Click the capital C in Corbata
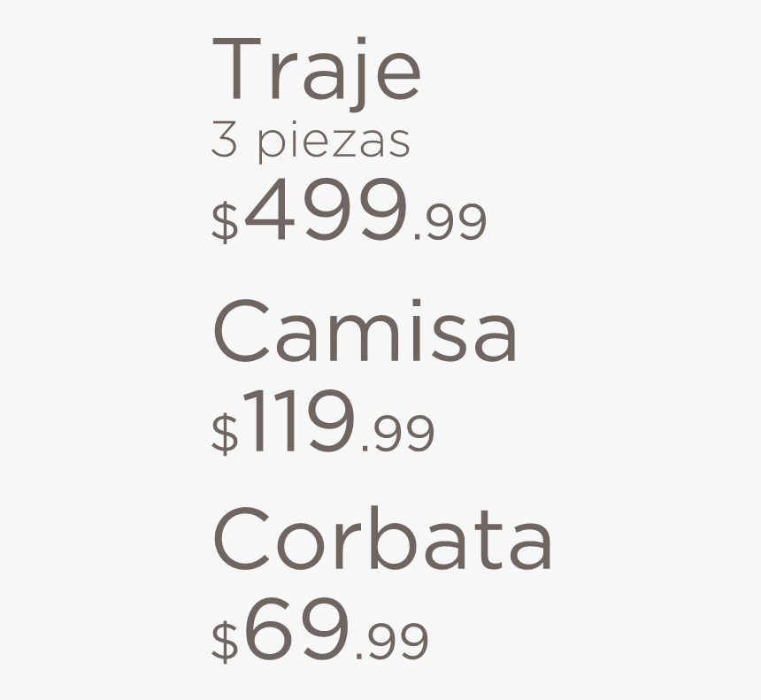761x700 pixels. point(242,538)
